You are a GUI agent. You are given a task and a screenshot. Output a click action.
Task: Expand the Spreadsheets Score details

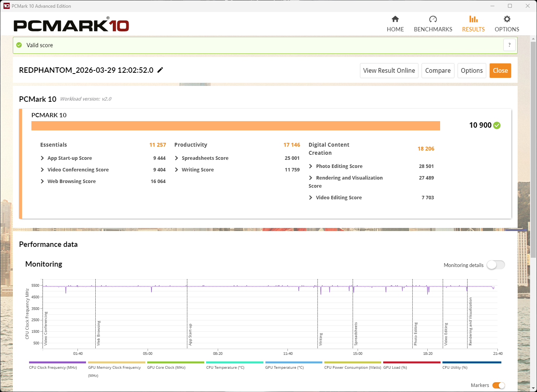177,158
